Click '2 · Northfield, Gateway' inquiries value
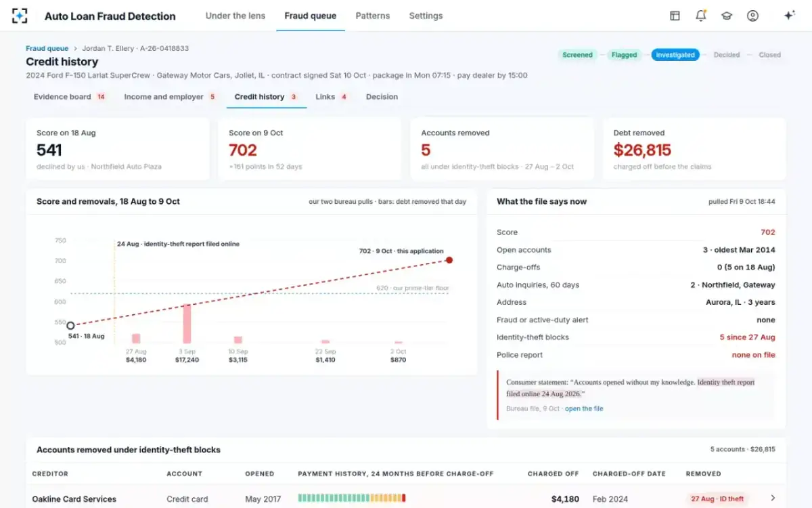 [x=734, y=285]
